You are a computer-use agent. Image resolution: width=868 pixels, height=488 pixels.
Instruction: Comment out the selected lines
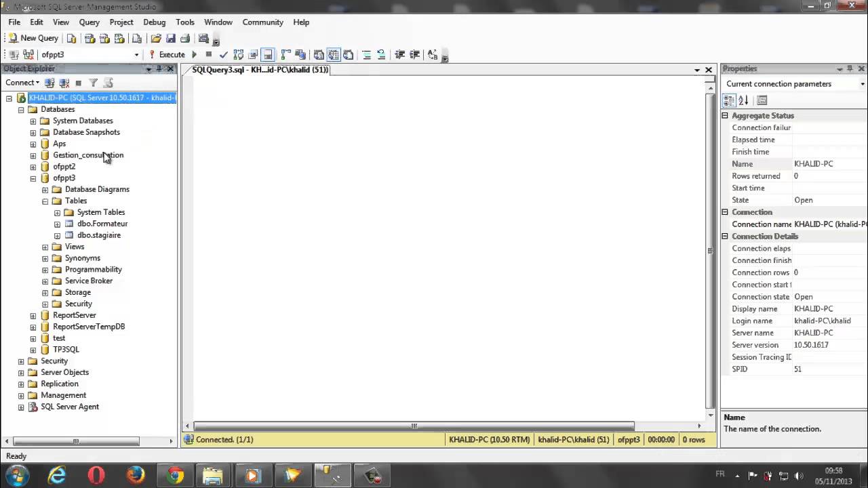[367, 55]
